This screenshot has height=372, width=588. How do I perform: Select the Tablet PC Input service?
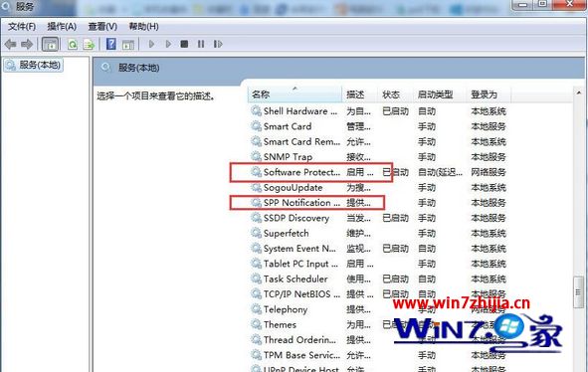(x=300, y=264)
